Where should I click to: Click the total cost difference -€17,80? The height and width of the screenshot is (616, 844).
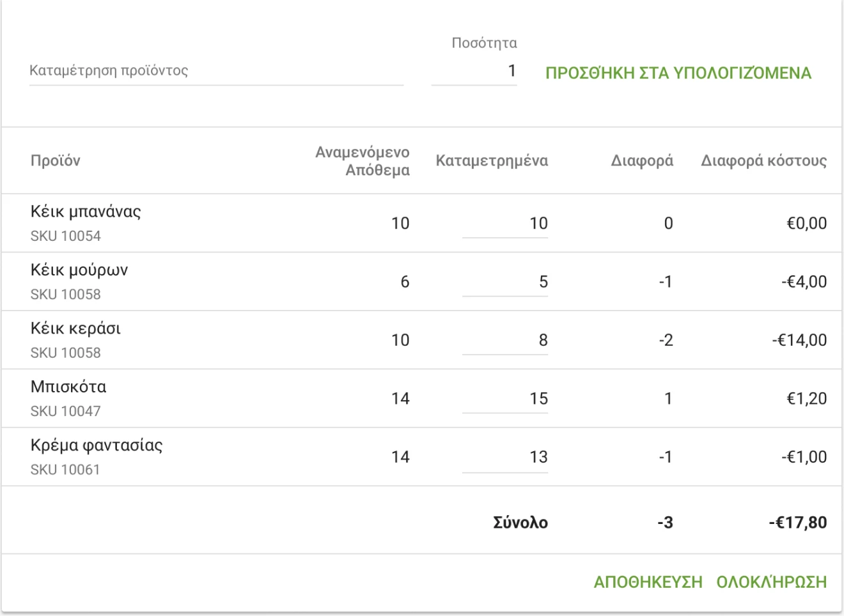(x=797, y=523)
